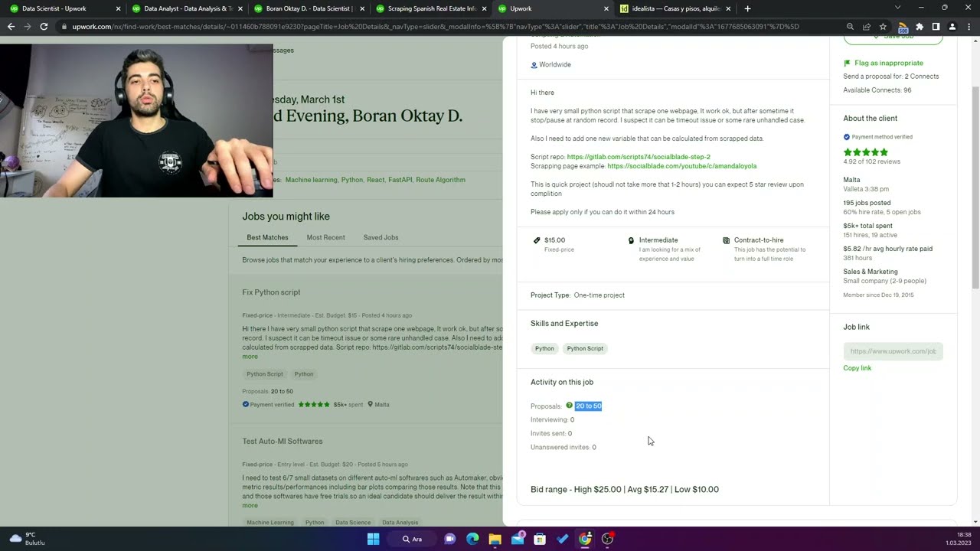This screenshot has width=980, height=551.
Task: Open the Saved Jobs tab
Action: coord(381,237)
